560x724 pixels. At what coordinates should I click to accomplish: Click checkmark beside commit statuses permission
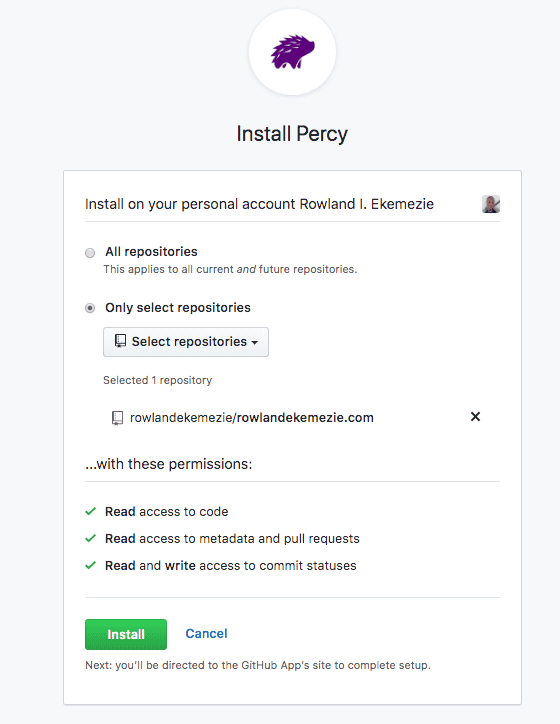90,565
